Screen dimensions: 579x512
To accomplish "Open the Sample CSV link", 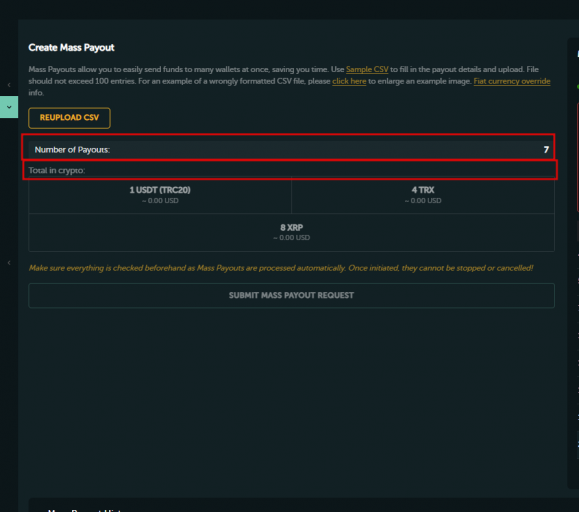I will click(367, 69).
